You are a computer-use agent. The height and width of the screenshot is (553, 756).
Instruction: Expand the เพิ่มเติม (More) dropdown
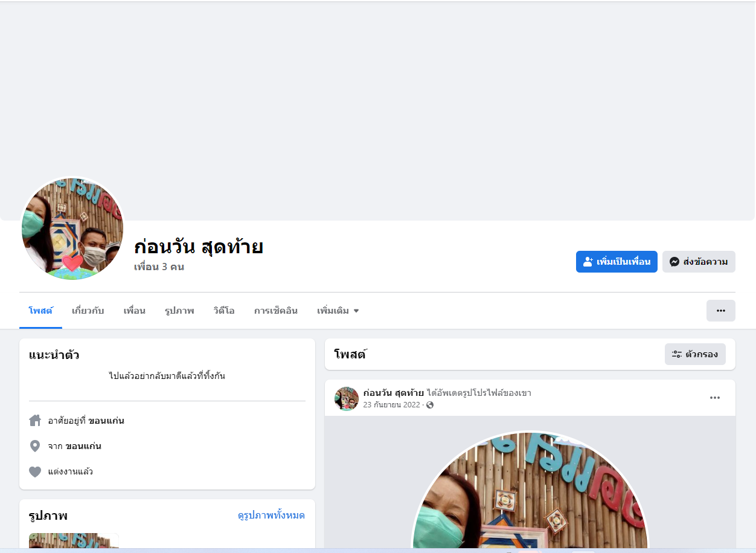click(338, 311)
